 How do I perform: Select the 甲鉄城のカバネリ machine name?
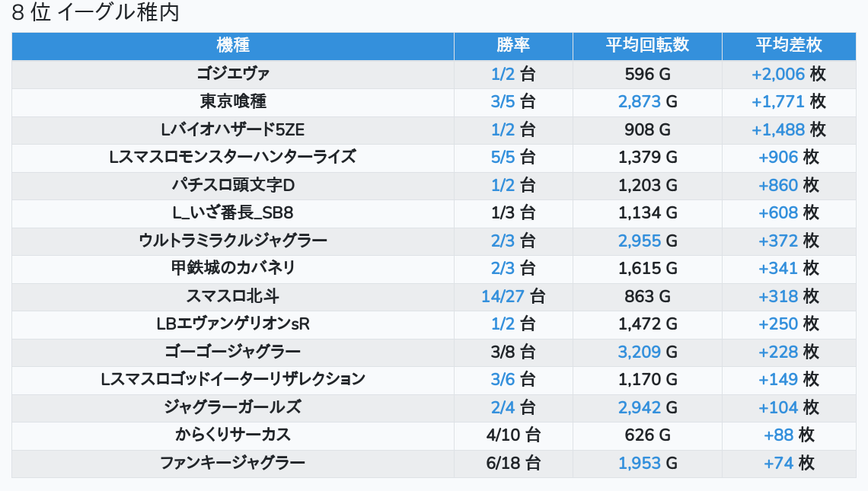[x=233, y=268]
